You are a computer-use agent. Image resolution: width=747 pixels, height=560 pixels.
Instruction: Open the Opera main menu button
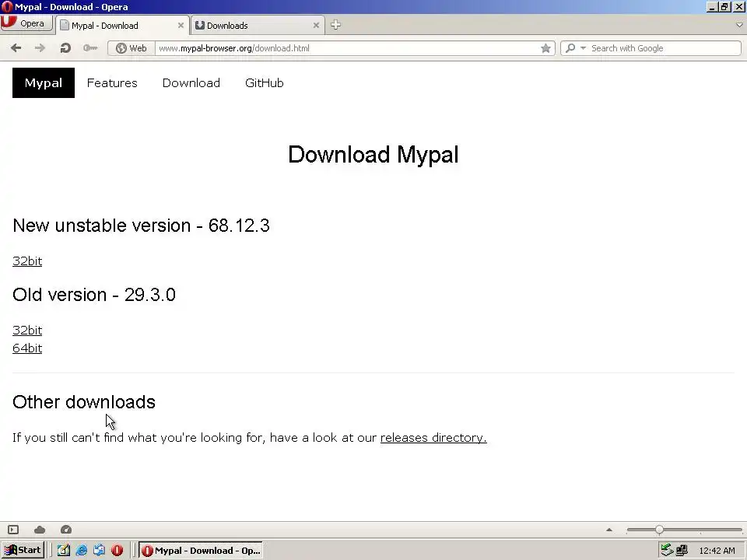pos(26,23)
